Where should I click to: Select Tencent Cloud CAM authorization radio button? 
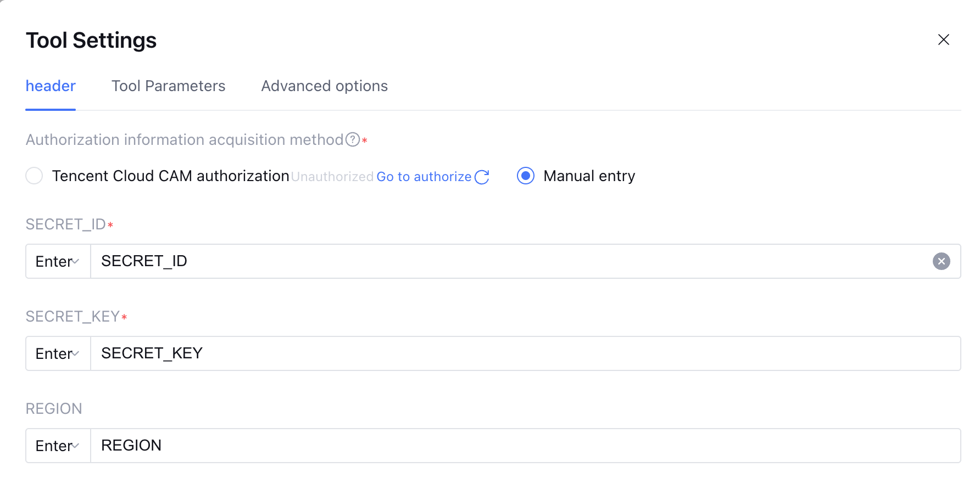34,176
